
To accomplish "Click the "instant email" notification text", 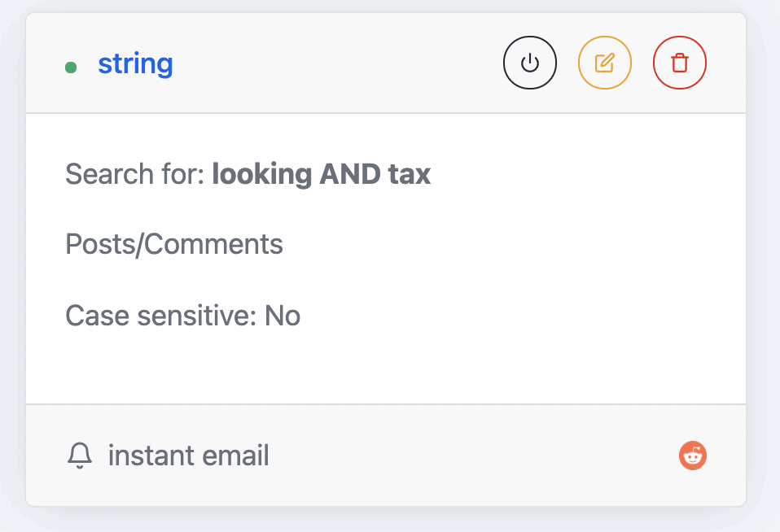I will pos(189,456).
